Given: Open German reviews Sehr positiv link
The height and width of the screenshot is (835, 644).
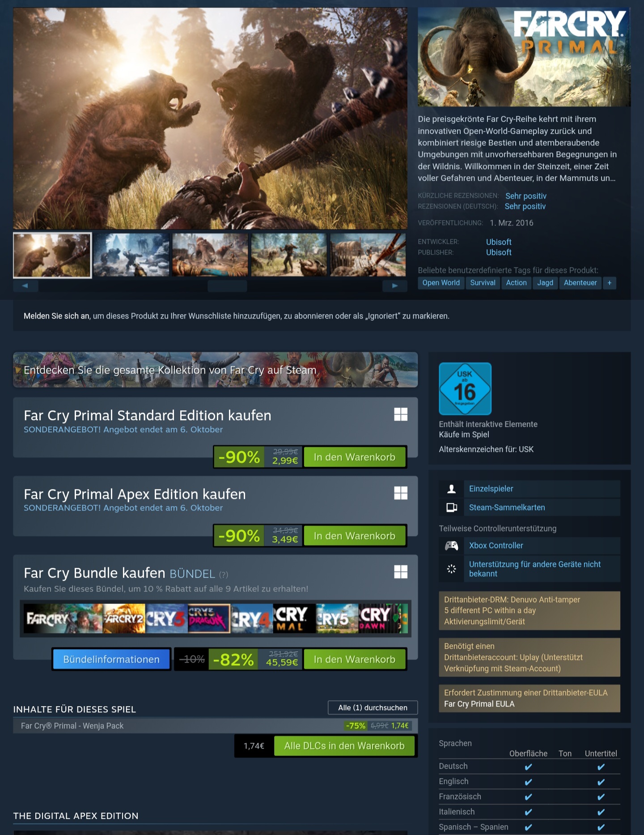Looking at the screenshot, I should pos(525,206).
